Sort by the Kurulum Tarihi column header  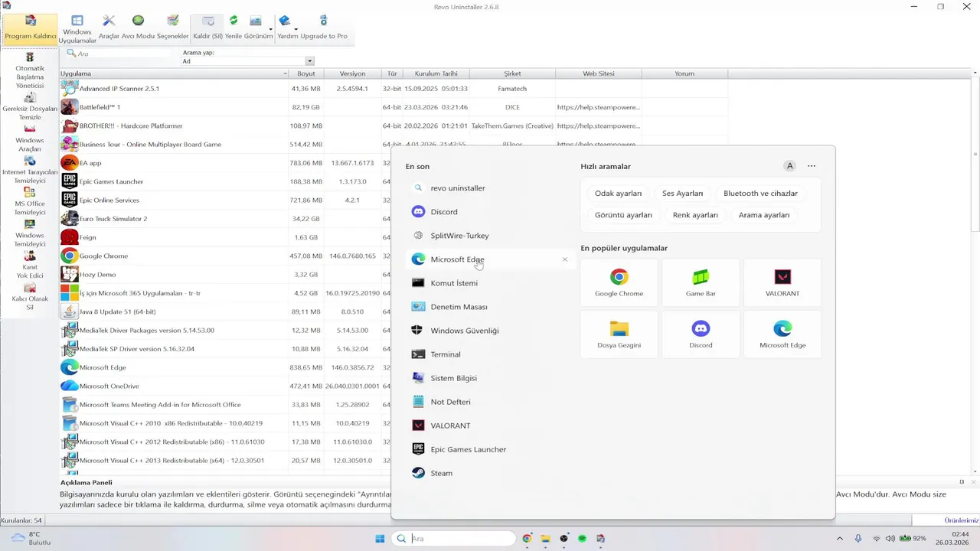point(436,73)
